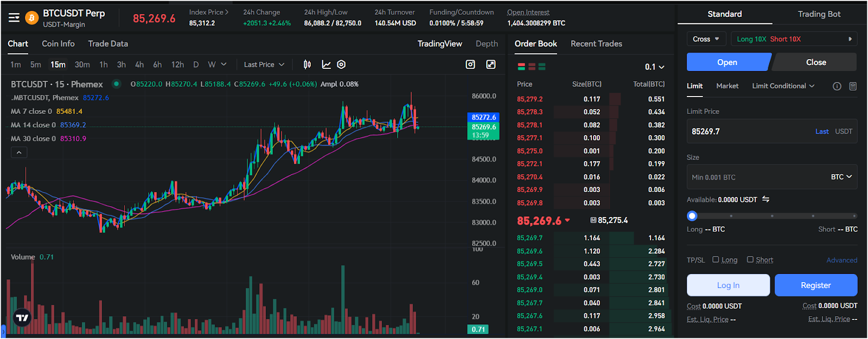This screenshot has height=339, width=868.
Task: Expand the Index Price details
Action: point(209,12)
